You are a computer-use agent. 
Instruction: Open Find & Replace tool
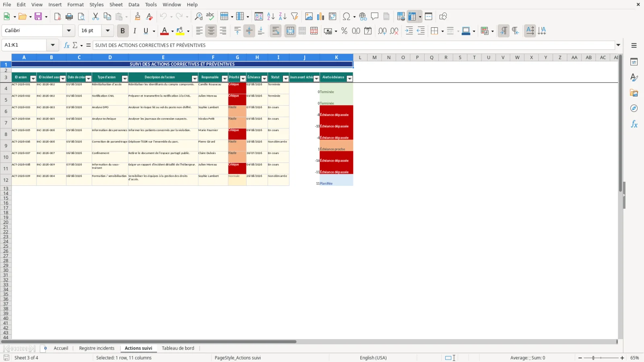pos(198,16)
